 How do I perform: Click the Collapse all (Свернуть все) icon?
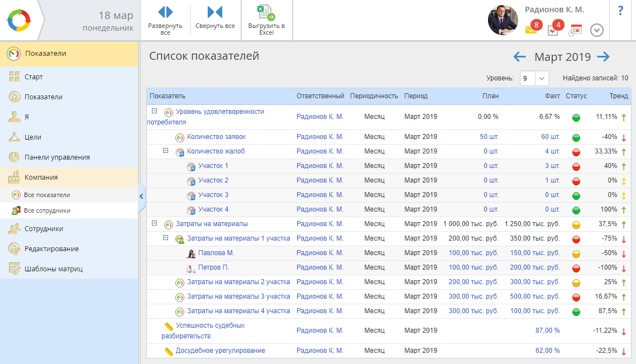coord(215,13)
